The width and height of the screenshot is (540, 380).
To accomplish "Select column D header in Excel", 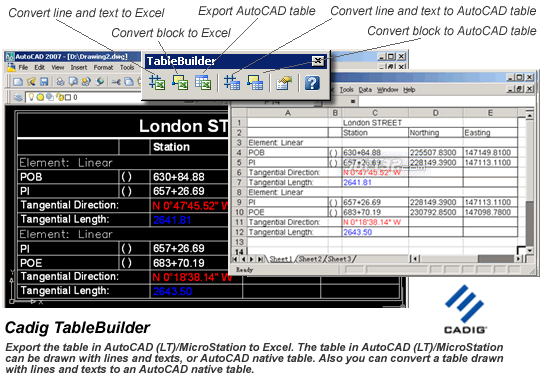I will pyautogui.click(x=436, y=113).
